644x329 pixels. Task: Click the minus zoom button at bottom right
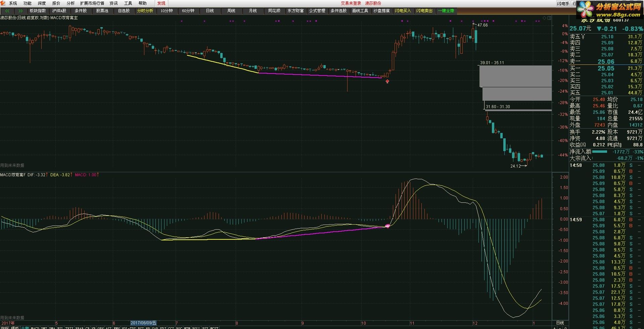[560, 328]
